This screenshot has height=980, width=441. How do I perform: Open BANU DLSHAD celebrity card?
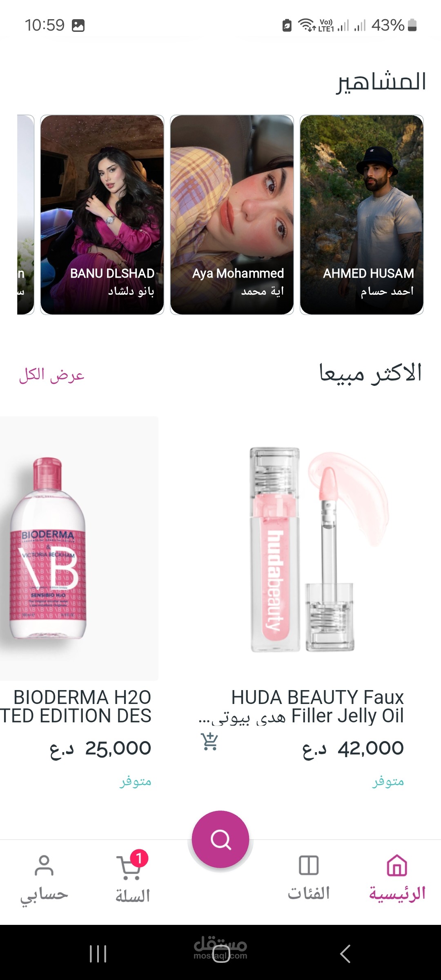[x=102, y=215]
